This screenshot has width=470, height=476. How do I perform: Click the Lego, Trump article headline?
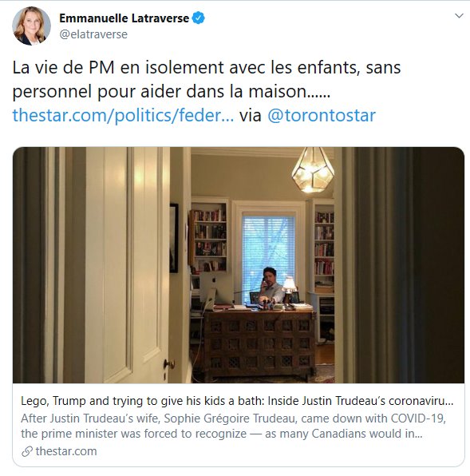tap(237, 401)
